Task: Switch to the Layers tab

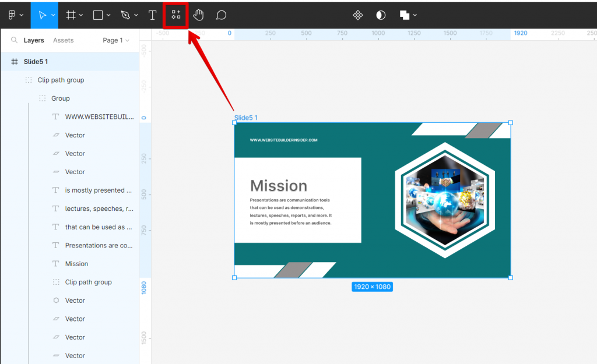Action: 34,40
